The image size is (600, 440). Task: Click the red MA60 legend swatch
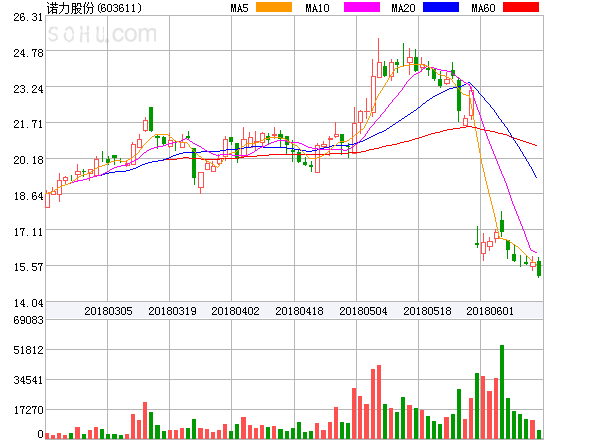coord(521,7)
